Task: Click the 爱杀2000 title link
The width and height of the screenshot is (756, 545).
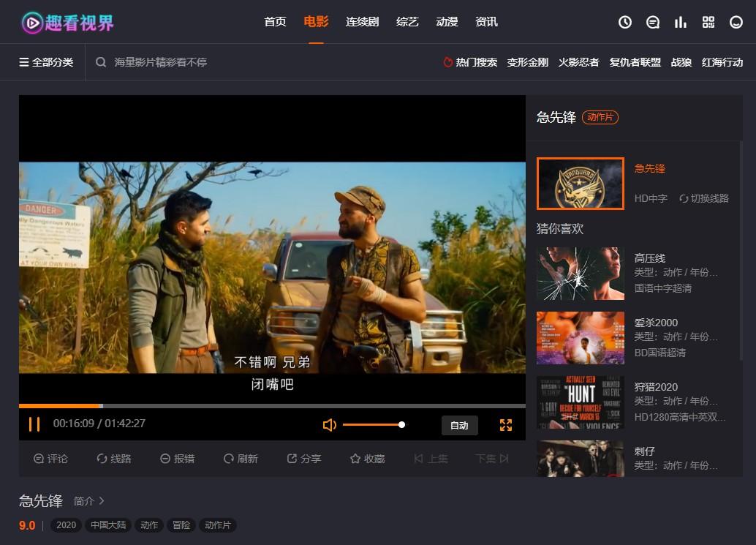Action: (656, 323)
